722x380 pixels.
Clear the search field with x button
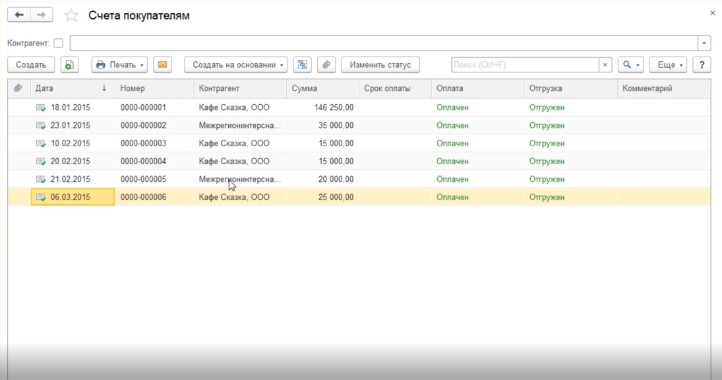pos(605,65)
